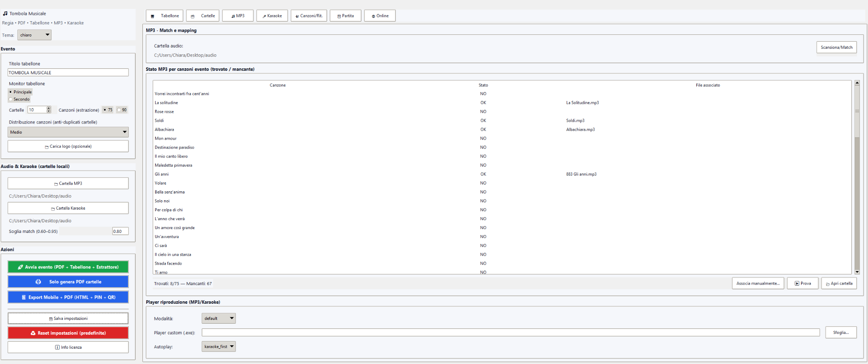Expand the Distribuzione canzoni Medio dropdown
The height and width of the screenshot is (364, 868).
(x=68, y=132)
